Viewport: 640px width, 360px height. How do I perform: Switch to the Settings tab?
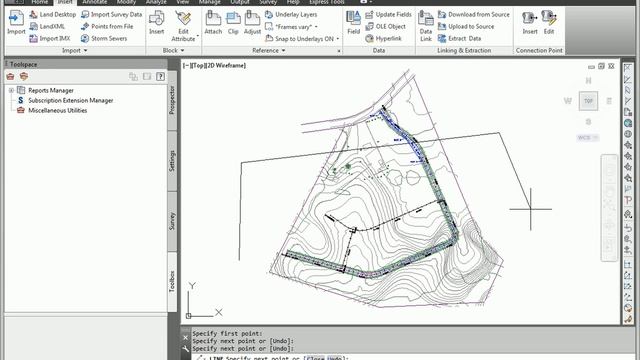coord(172,161)
